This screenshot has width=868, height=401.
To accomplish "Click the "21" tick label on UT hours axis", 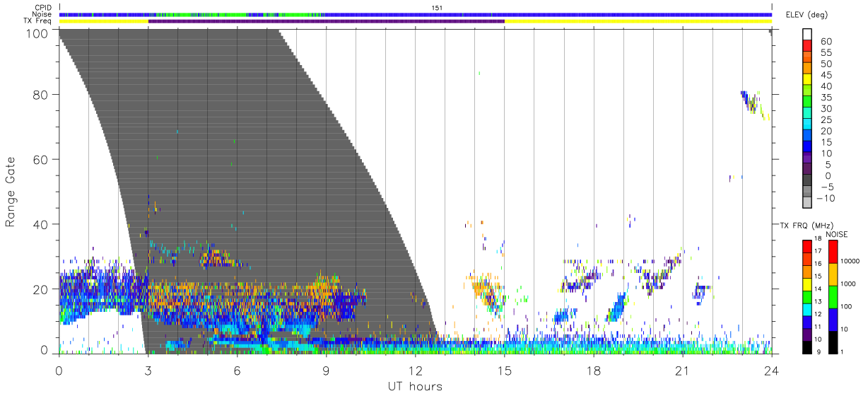I will [x=682, y=370].
